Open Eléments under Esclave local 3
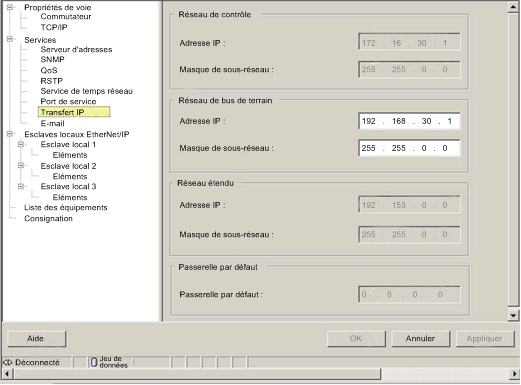The image size is (521, 385). click(70, 198)
